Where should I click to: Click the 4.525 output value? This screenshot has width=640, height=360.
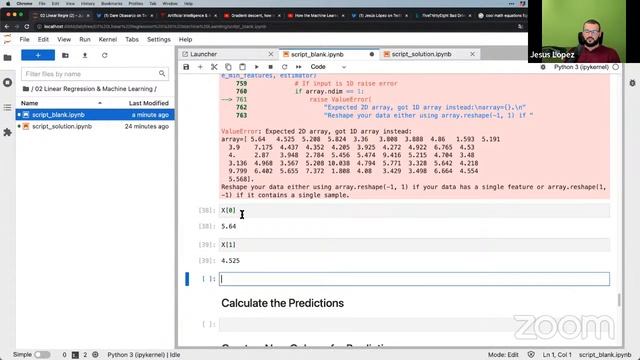point(231,261)
